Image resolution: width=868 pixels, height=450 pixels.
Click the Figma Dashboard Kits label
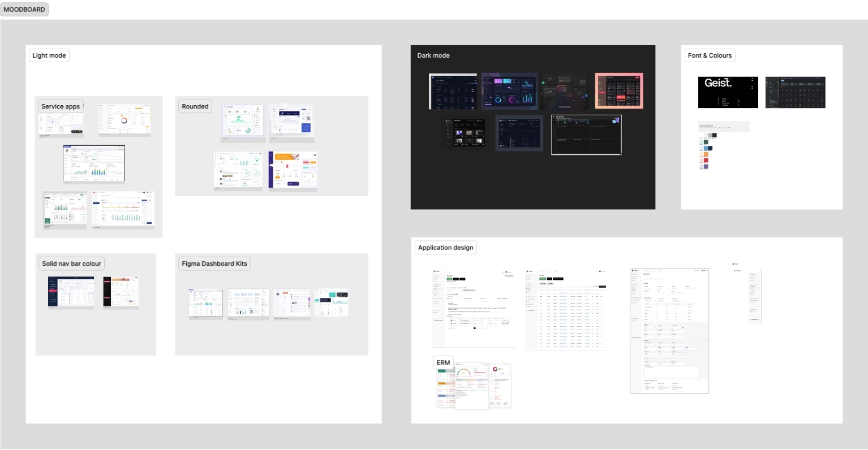[x=214, y=263]
